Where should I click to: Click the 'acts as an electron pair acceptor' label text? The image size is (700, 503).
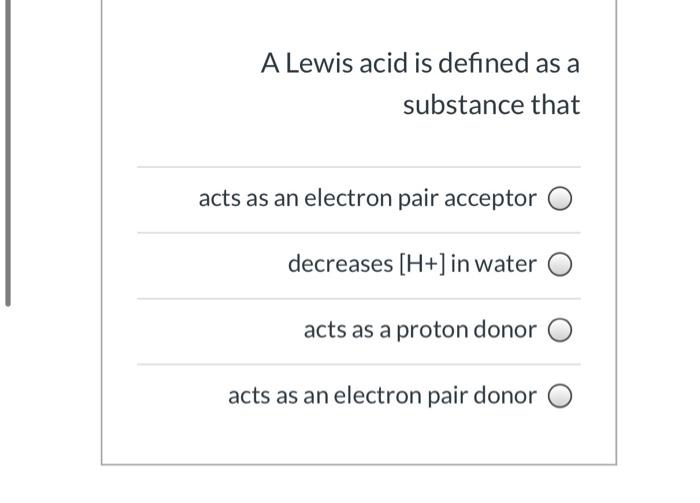click(x=367, y=198)
